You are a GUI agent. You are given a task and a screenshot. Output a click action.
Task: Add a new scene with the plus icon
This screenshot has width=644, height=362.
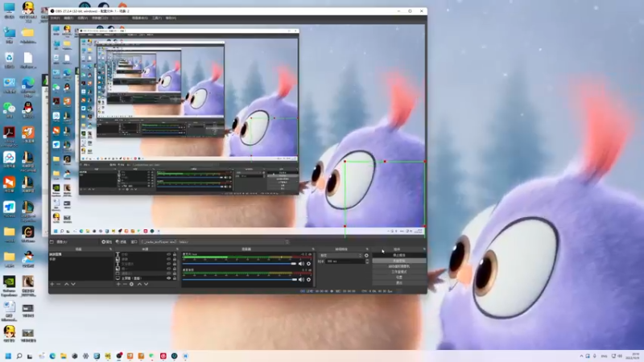point(52,284)
